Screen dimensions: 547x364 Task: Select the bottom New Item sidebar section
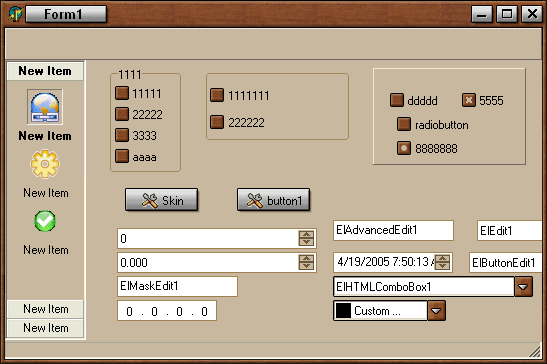click(45, 328)
